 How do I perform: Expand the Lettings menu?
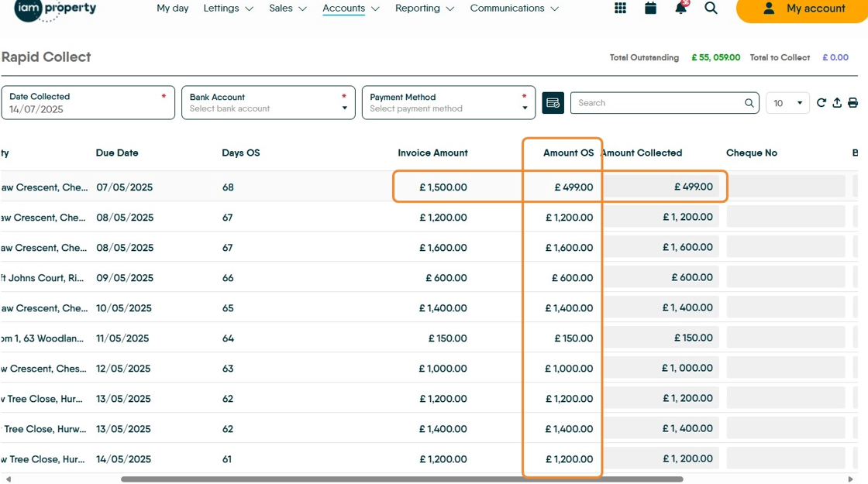tap(228, 9)
